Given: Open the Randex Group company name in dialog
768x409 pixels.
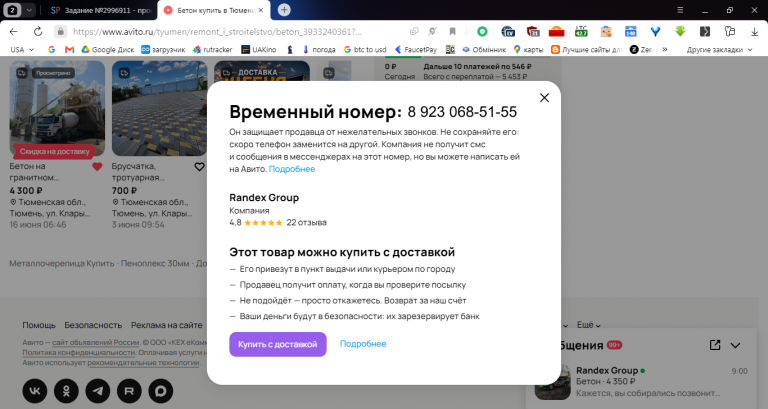Looking at the screenshot, I should coord(264,197).
